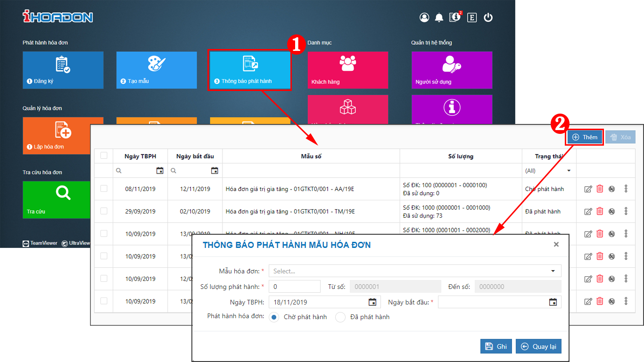644x362 pixels.
Task: Open the Trạng thái (All) filter dropdown
Action: [549, 171]
